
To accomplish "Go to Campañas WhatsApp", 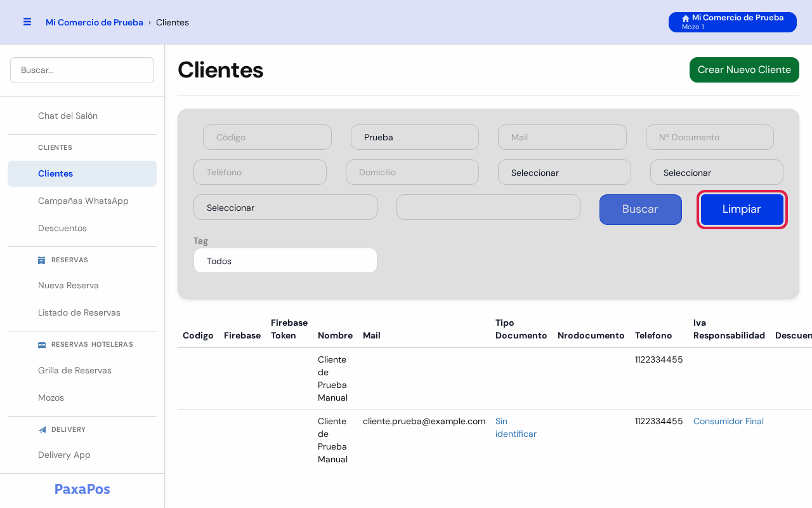I will click(83, 201).
